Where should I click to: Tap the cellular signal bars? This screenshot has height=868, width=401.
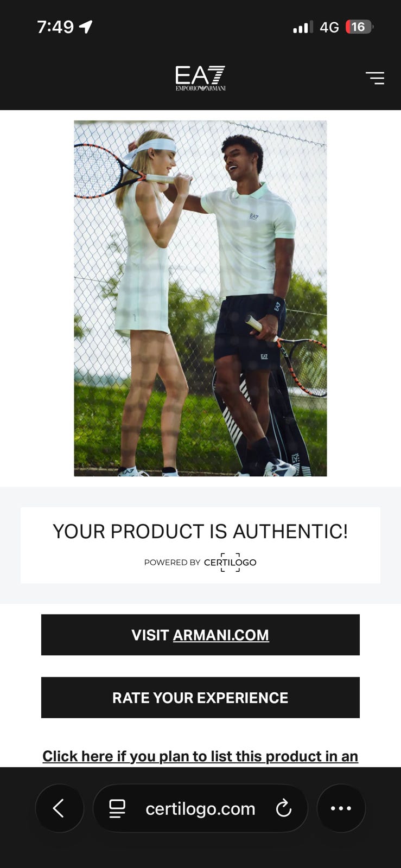(303, 27)
